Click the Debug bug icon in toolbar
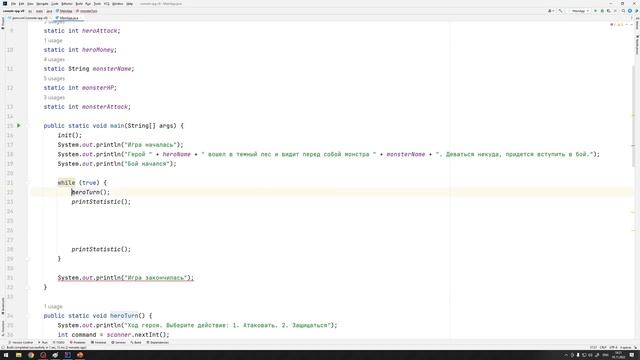 pyautogui.click(x=602, y=11)
